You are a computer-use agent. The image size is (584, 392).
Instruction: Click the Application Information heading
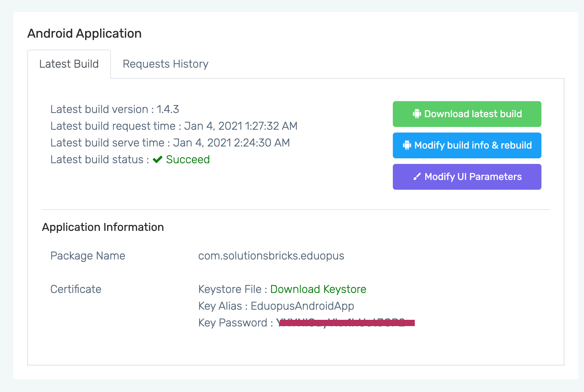tap(103, 227)
